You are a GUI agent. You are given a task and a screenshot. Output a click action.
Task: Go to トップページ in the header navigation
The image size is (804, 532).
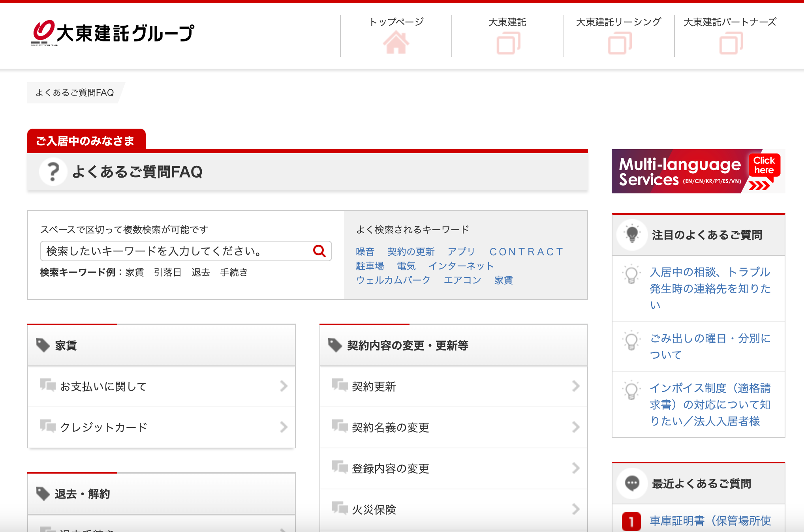click(396, 22)
